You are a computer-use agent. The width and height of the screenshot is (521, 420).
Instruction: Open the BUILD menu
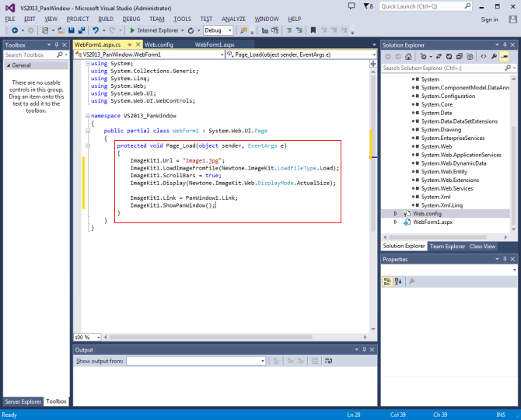click(x=106, y=19)
